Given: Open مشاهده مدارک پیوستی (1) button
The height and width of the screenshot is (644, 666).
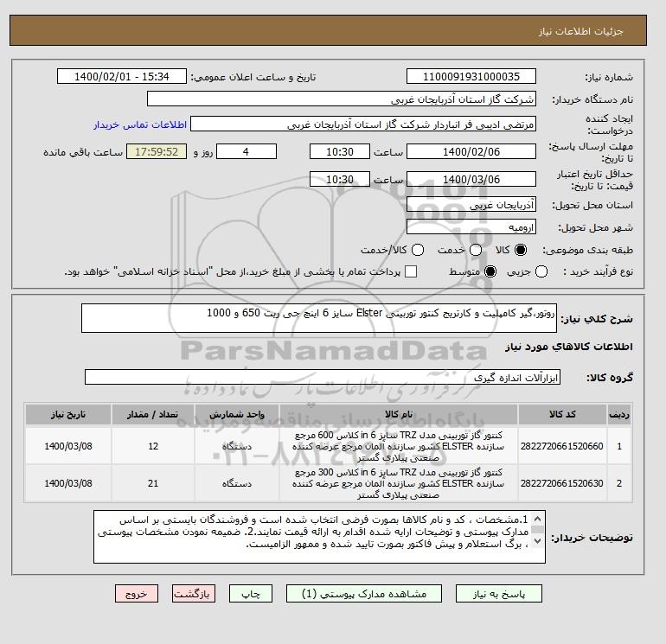Looking at the screenshot, I should coord(364,594).
